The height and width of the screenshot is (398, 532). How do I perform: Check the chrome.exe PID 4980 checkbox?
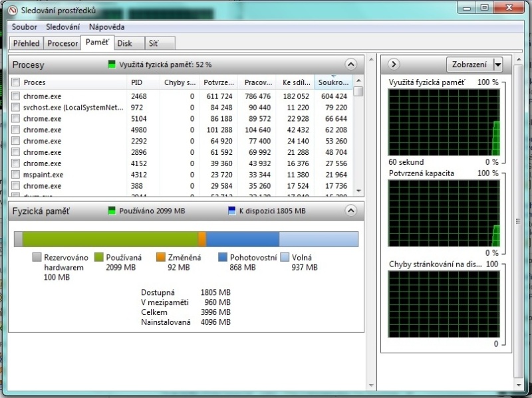coord(15,130)
